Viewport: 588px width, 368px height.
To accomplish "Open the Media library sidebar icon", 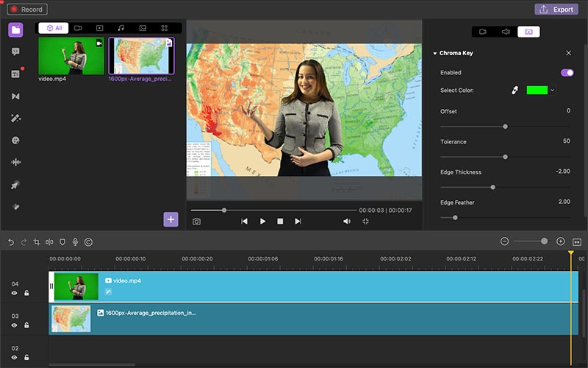I will pyautogui.click(x=15, y=29).
